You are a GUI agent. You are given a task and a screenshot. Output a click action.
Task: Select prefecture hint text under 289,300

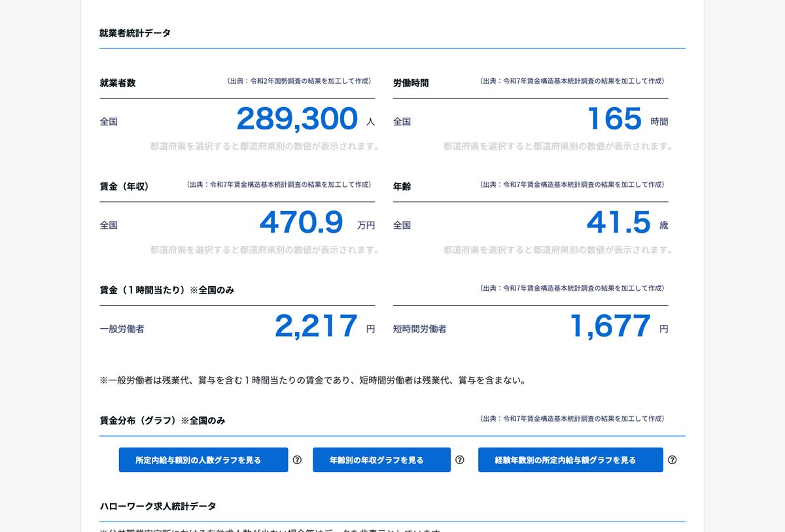tap(265, 146)
